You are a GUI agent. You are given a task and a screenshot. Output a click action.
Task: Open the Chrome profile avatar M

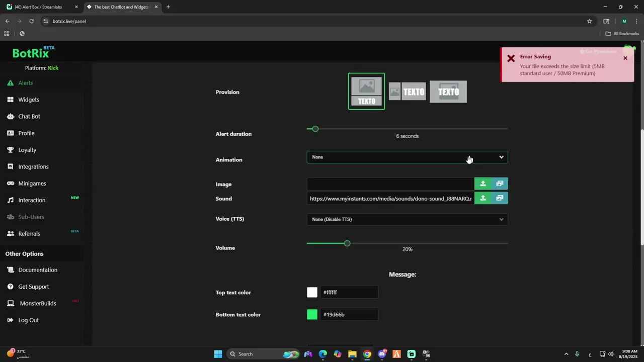pyautogui.click(x=624, y=21)
